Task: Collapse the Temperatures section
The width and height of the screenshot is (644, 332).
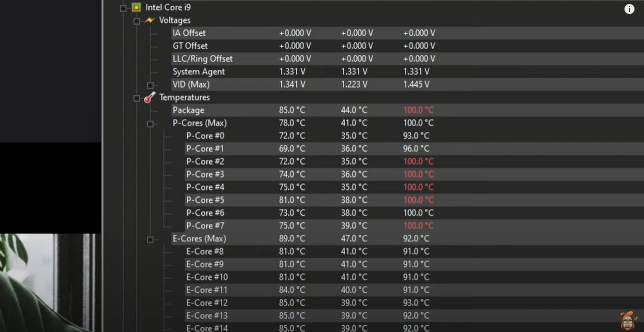Action: 136,98
